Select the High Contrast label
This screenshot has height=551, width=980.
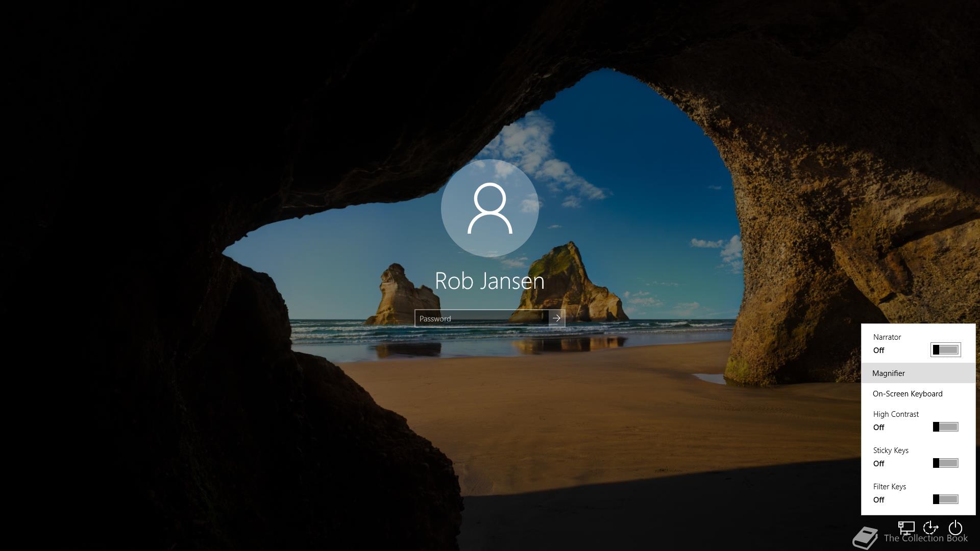point(895,414)
